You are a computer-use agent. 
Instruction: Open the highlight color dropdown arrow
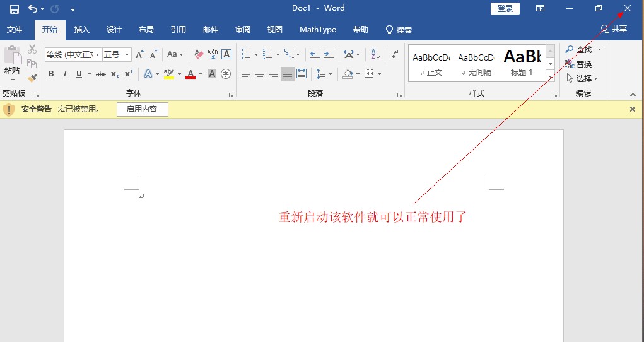tap(180, 74)
